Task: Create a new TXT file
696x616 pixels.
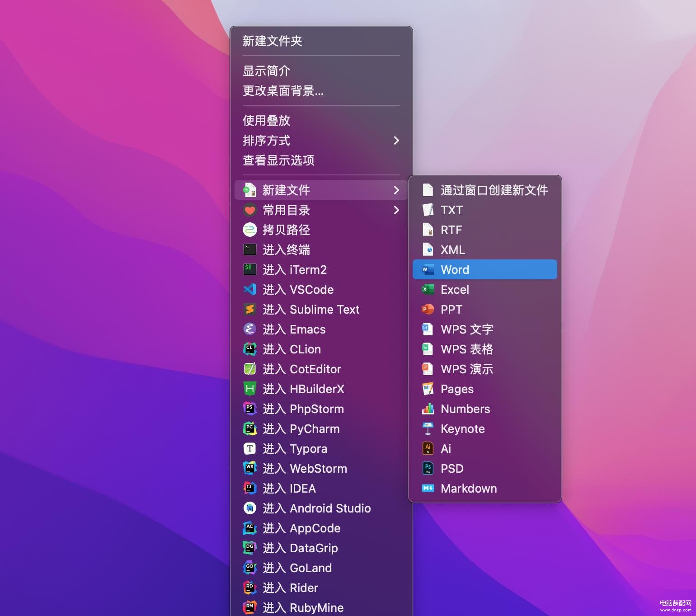Action: pyautogui.click(x=485, y=210)
